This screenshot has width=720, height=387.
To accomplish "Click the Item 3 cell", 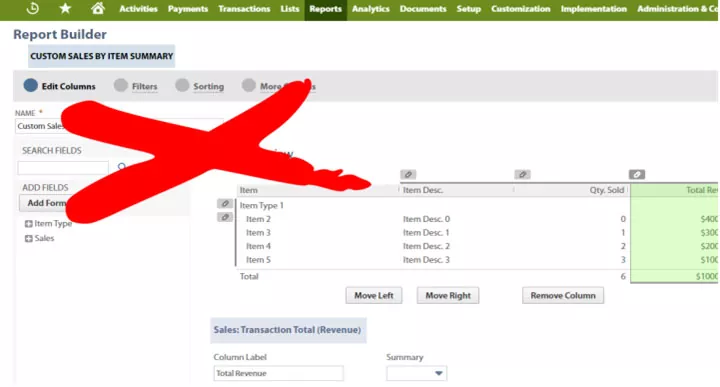I will click(x=258, y=233).
